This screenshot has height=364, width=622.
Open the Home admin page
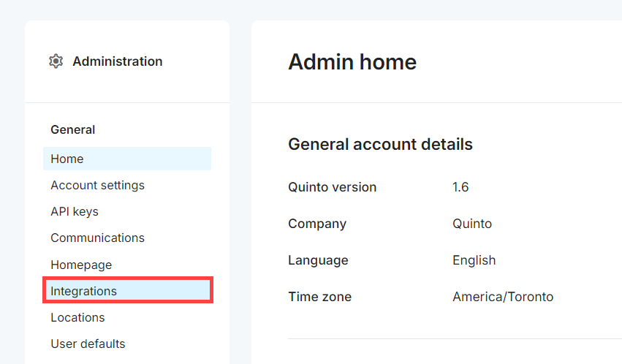(67, 159)
